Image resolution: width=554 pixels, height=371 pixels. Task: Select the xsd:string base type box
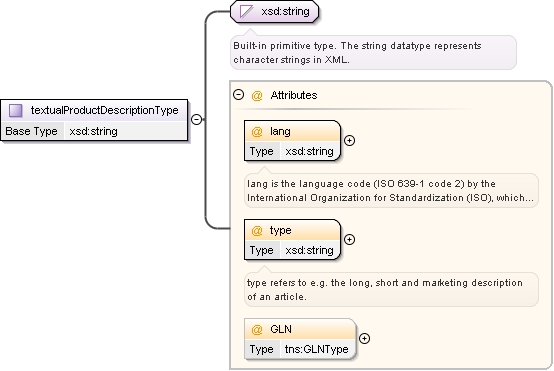275,11
